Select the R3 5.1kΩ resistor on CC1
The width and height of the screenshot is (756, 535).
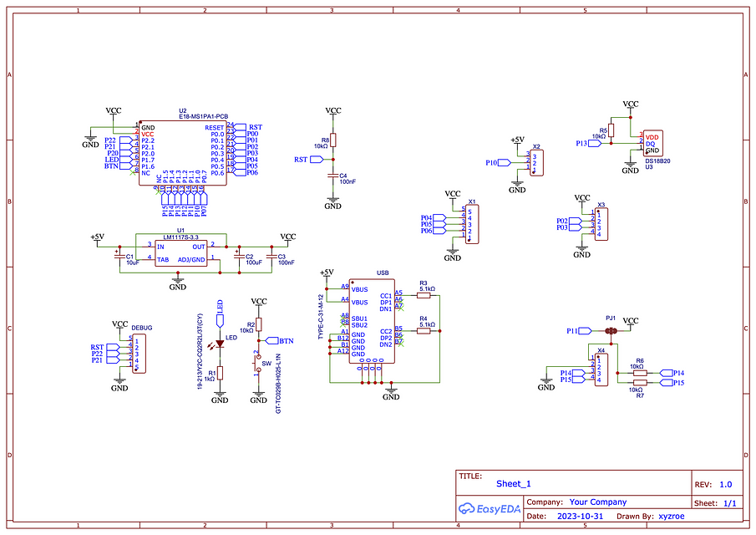[x=424, y=295]
